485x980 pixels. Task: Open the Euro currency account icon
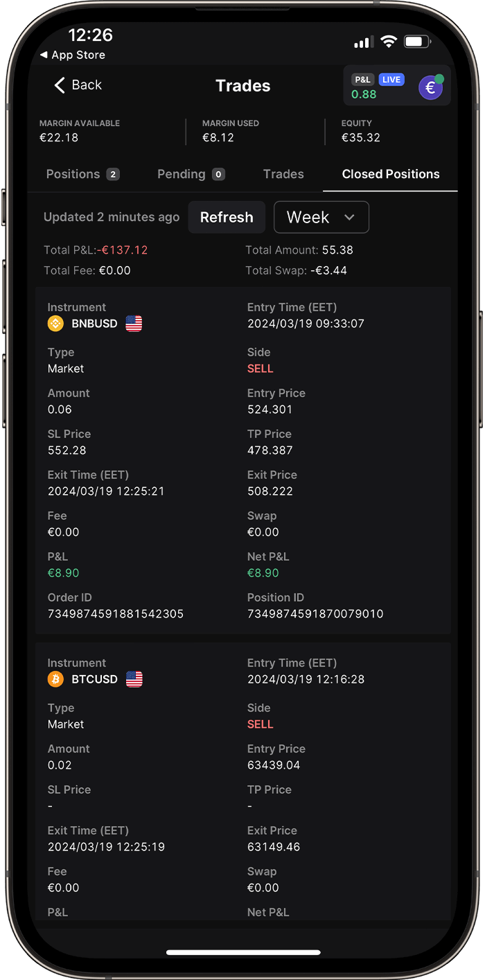[x=430, y=87]
